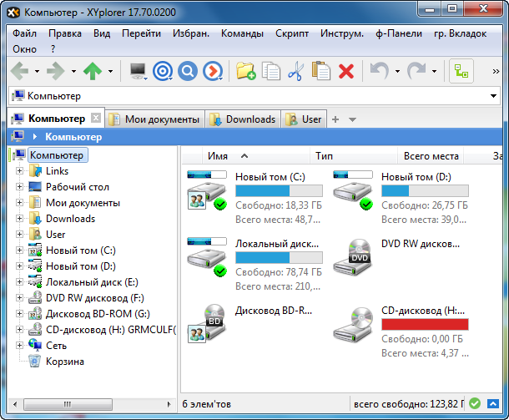Sort by the Всего места column header
This screenshot has height=420, width=509.
[431, 156]
